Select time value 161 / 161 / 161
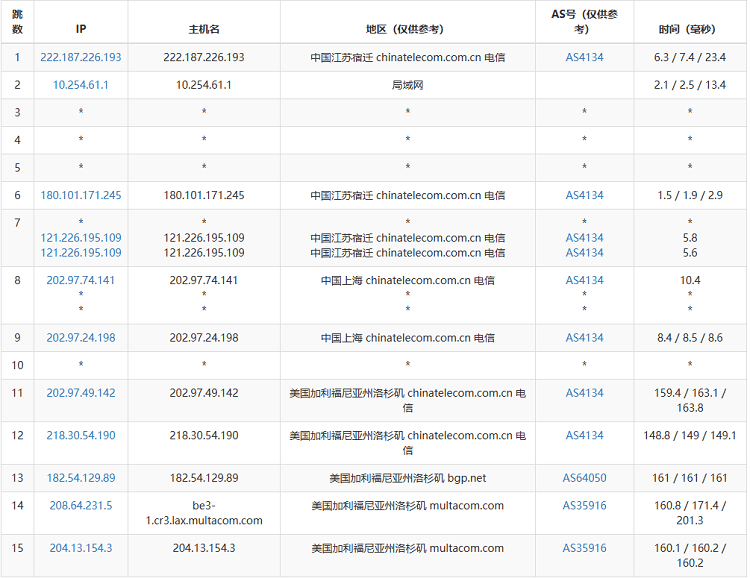This screenshot has height=578, width=750. [x=690, y=478]
